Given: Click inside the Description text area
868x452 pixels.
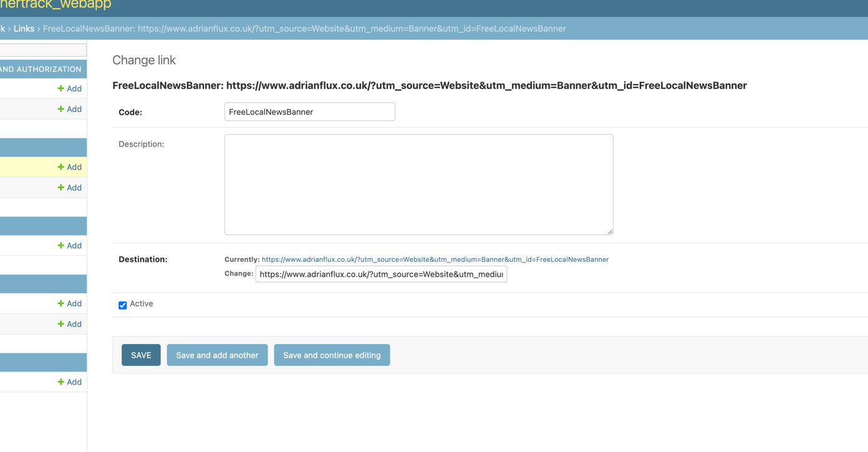Looking at the screenshot, I should tap(418, 185).
